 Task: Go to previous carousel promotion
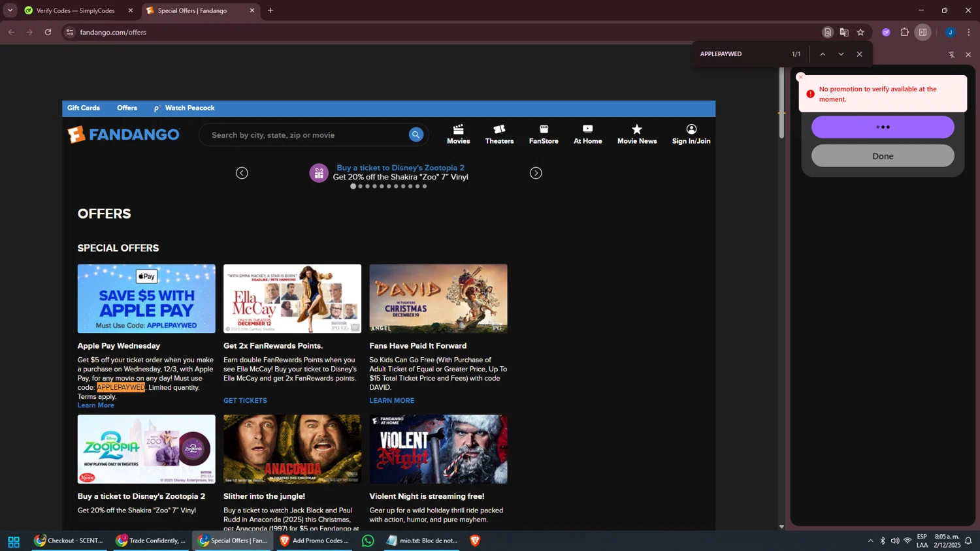point(242,173)
